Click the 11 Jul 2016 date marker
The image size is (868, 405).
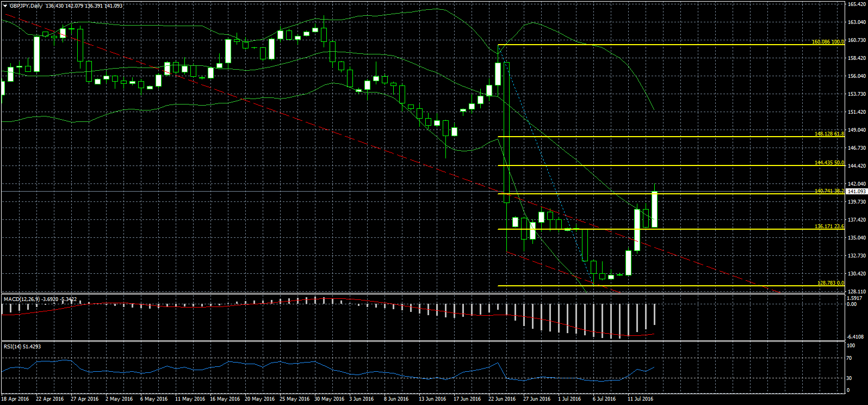point(640,399)
